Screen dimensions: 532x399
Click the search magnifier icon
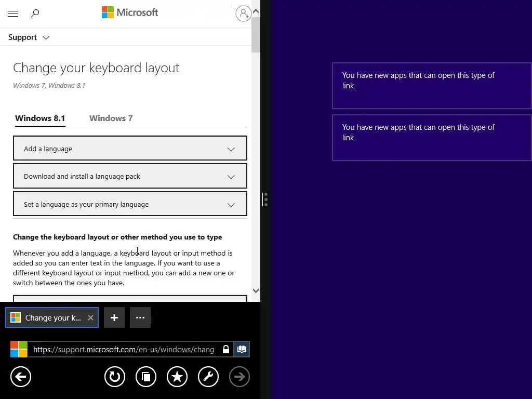(35, 14)
